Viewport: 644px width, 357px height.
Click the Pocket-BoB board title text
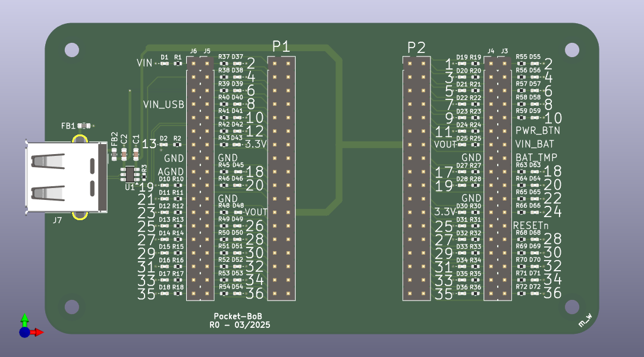point(238,317)
